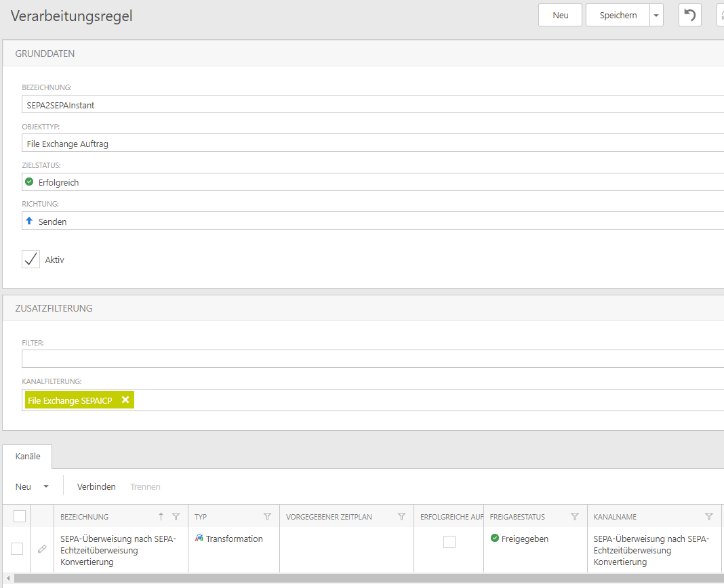
Task: Select all rows with header checkbox
Action: coord(20,516)
